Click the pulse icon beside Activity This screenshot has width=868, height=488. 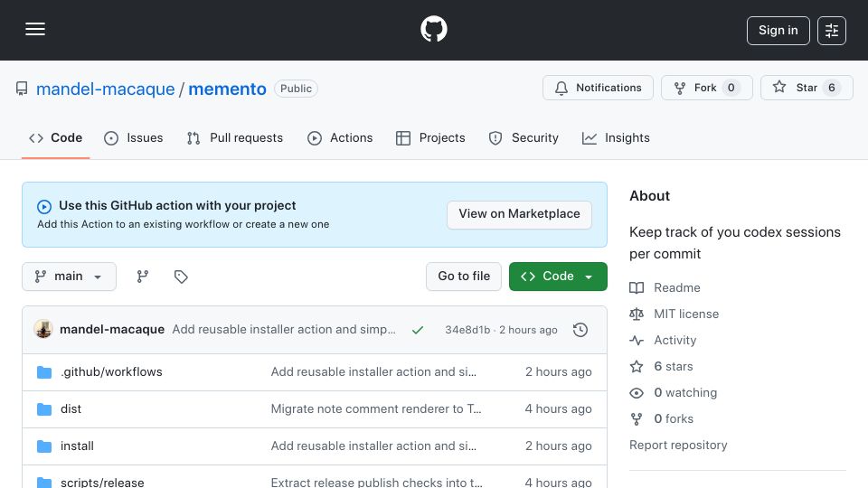[637, 341]
